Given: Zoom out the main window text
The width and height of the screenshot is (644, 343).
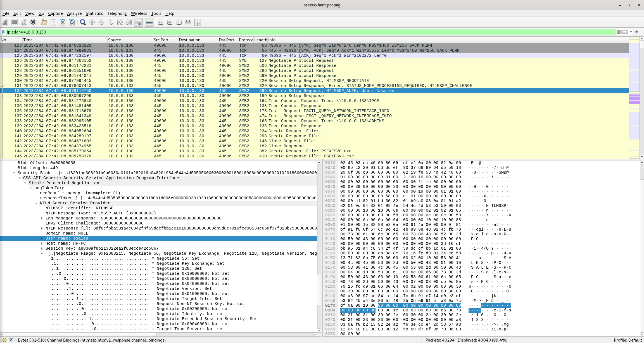Looking at the screenshot, I should 170,22.
